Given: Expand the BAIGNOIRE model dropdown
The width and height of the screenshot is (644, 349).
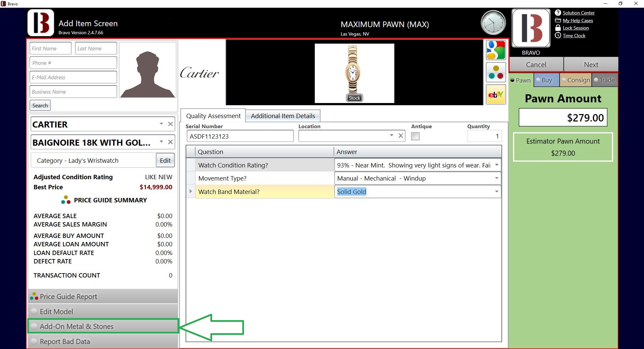Looking at the screenshot, I should pos(161,142).
